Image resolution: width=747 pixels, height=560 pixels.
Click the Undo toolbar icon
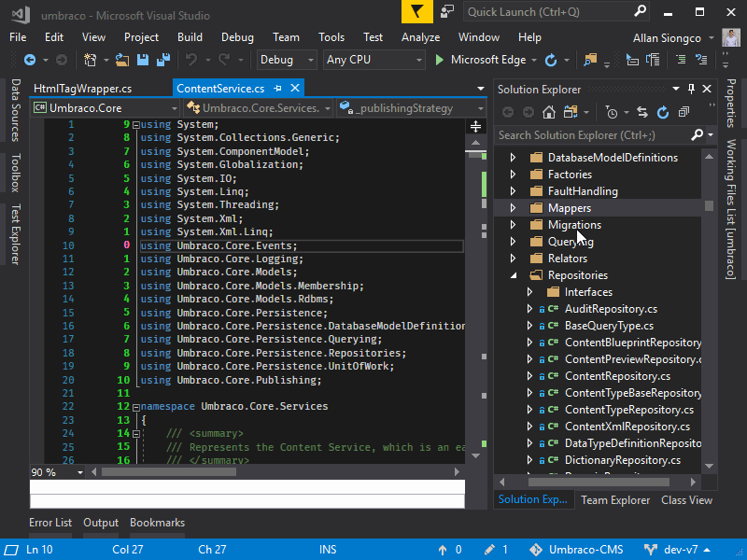click(x=191, y=60)
